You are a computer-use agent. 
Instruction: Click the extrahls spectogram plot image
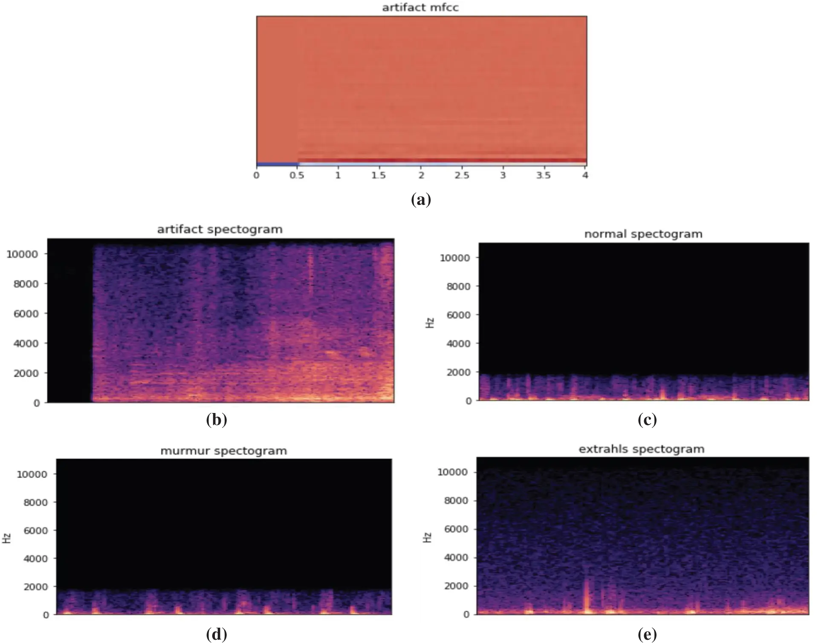coord(642,536)
